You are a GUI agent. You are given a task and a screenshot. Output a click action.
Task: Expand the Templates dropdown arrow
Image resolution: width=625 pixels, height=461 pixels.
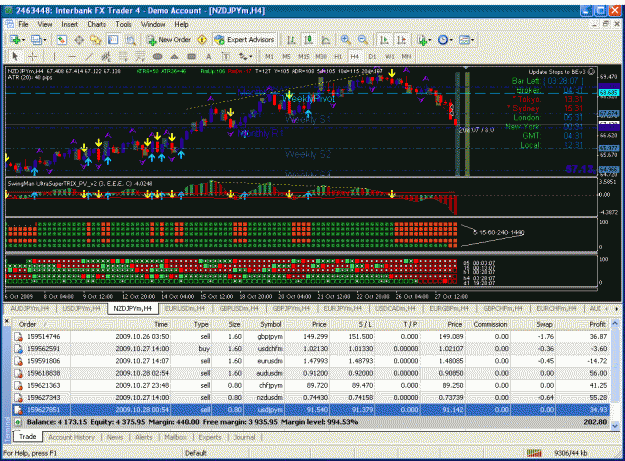(x=472, y=40)
